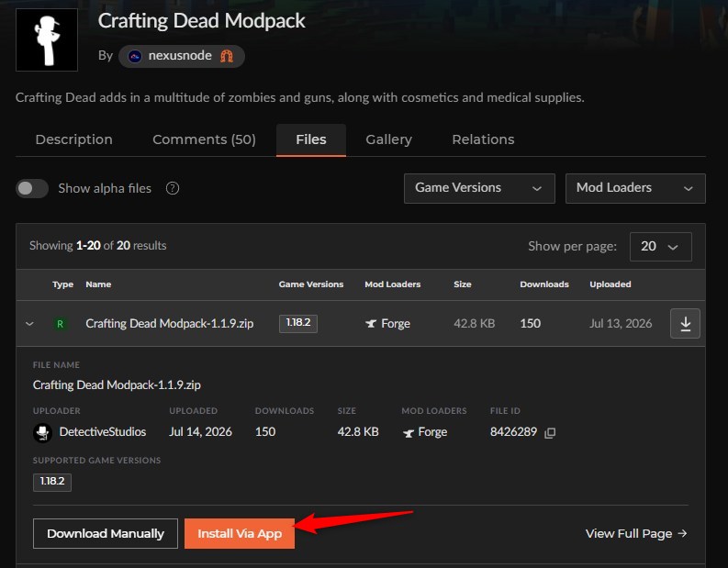This screenshot has height=568, width=728.
Task: Click the DetectiveStudios avatar icon
Action: pos(43,433)
